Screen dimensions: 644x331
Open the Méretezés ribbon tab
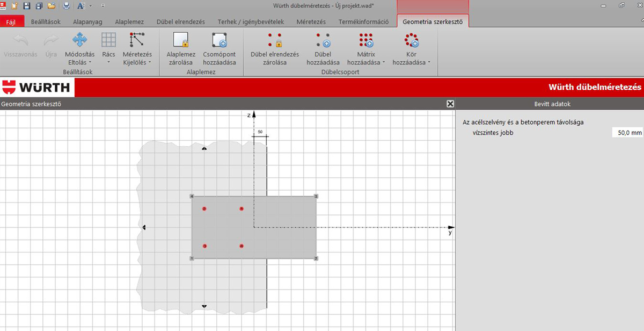point(311,22)
